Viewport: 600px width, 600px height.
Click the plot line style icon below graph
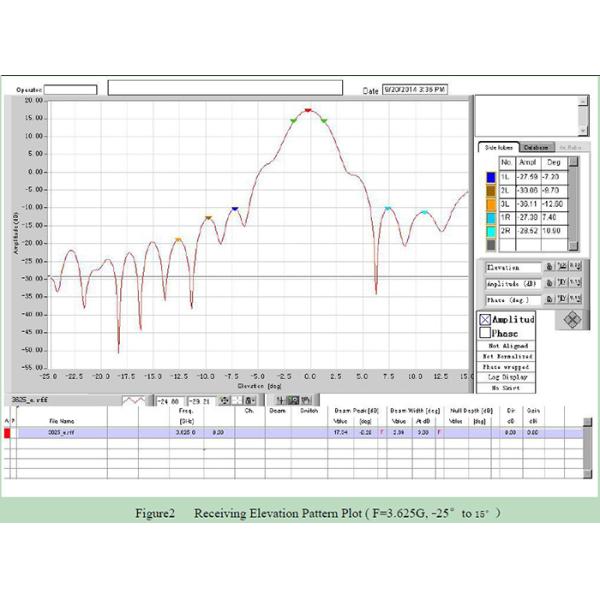pyautogui.click(x=134, y=399)
